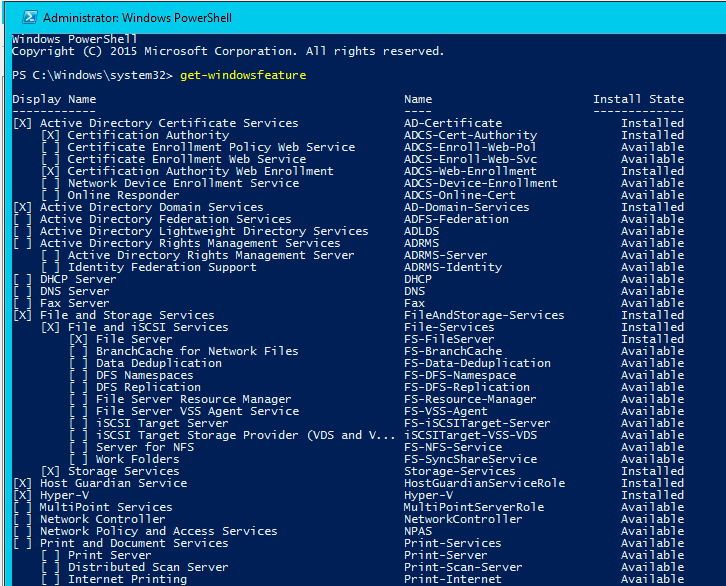Click the 'AD-Certificate' feature name

(x=453, y=123)
